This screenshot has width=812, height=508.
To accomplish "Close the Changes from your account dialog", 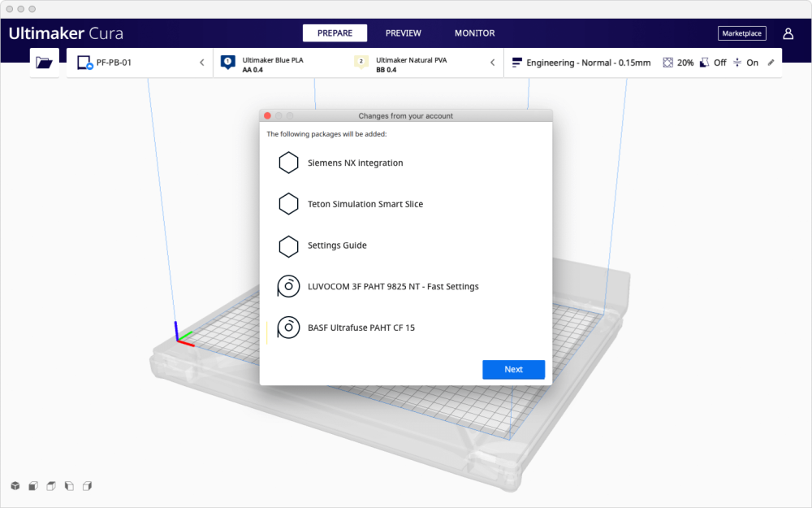I will (267, 115).
